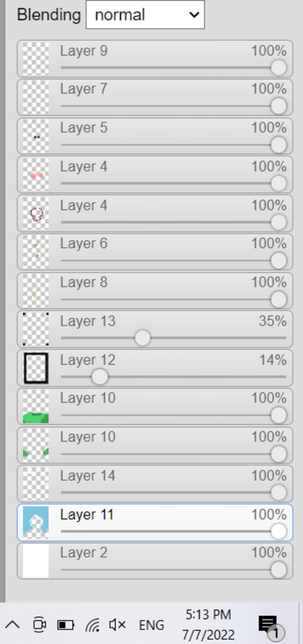Viewport: 303px width, 644px height.
Task: Click the Layer 5 thumbnail with dark dots
Action: pyautogui.click(x=36, y=136)
